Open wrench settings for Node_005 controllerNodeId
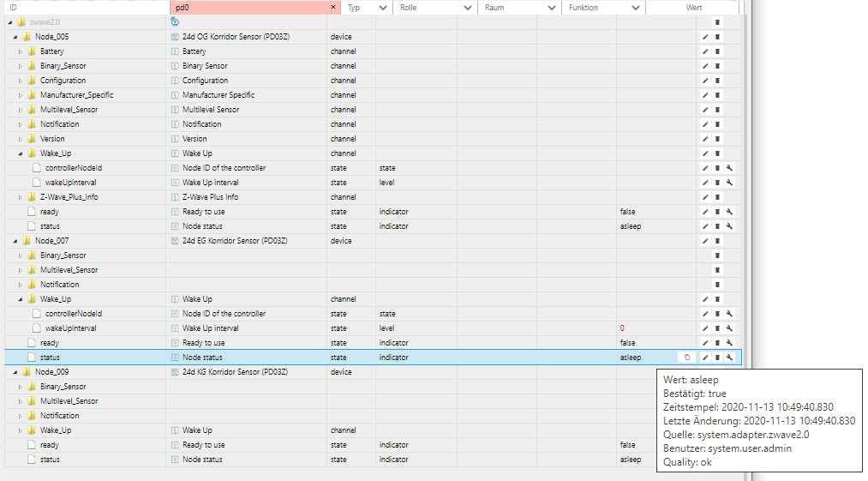 click(729, 168)
